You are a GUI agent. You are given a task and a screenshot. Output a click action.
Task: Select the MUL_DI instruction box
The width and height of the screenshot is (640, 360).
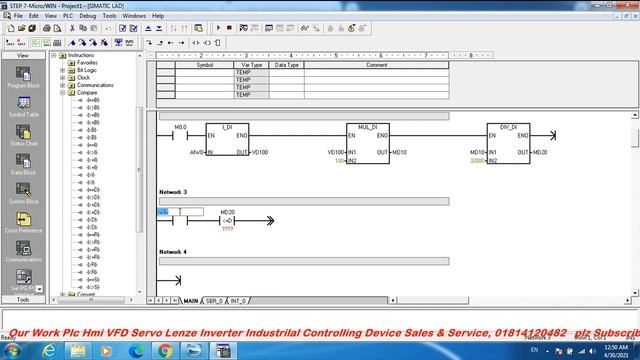point(368,144)
